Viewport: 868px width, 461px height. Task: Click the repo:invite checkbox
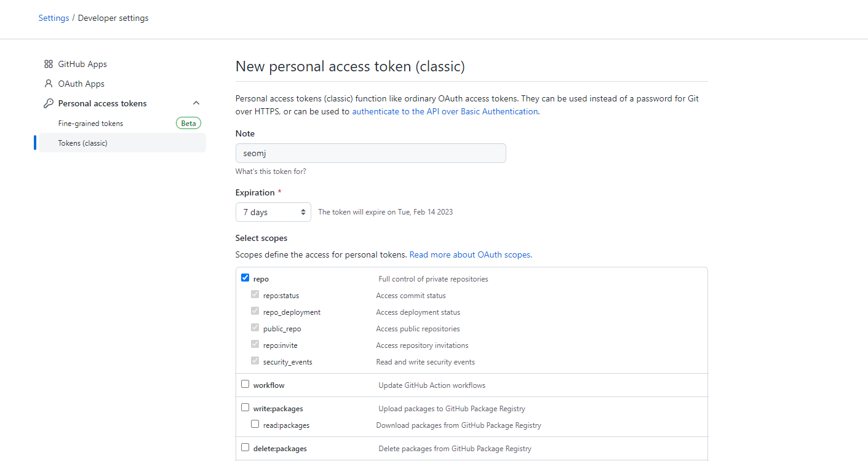[255, 344]
